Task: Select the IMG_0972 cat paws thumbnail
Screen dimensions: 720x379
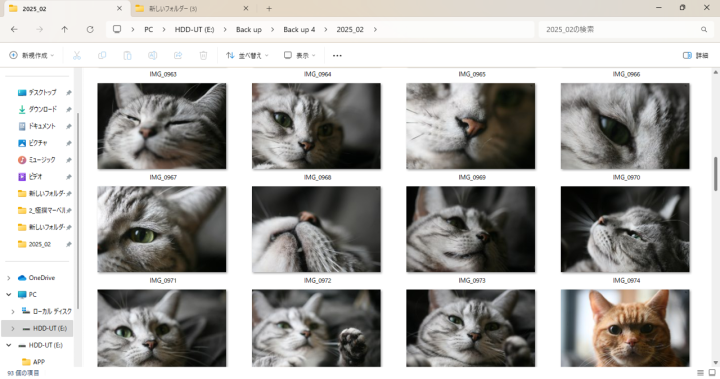Action: click(x=316, y=229)
